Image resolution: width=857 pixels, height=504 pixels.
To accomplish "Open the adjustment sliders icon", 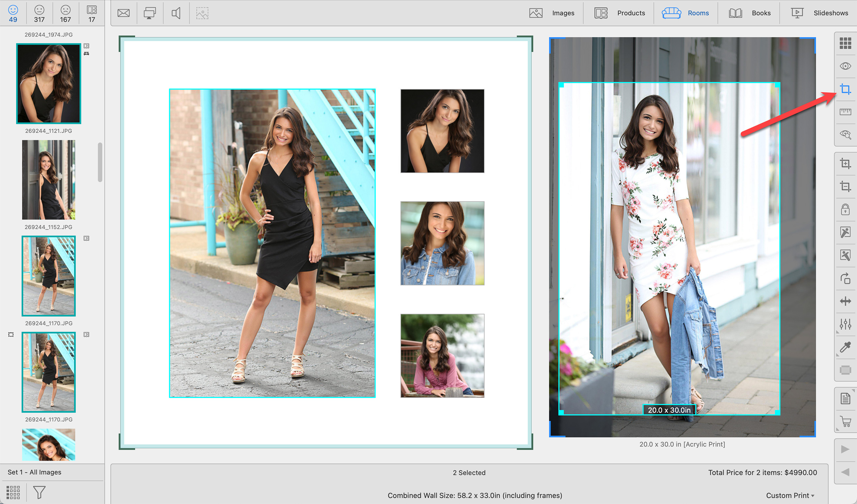I will [x=845, y=324].
